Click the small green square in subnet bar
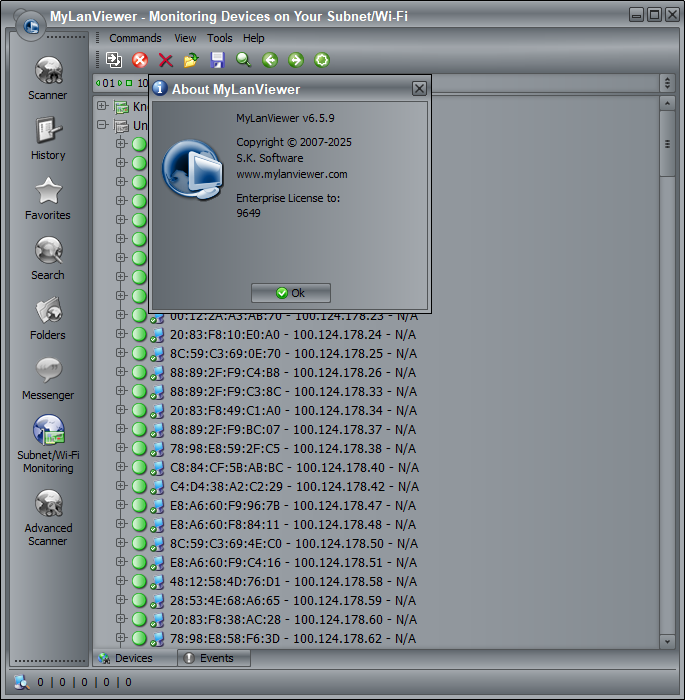The width and height of the screenshot is (685, 700). point(129,83)
